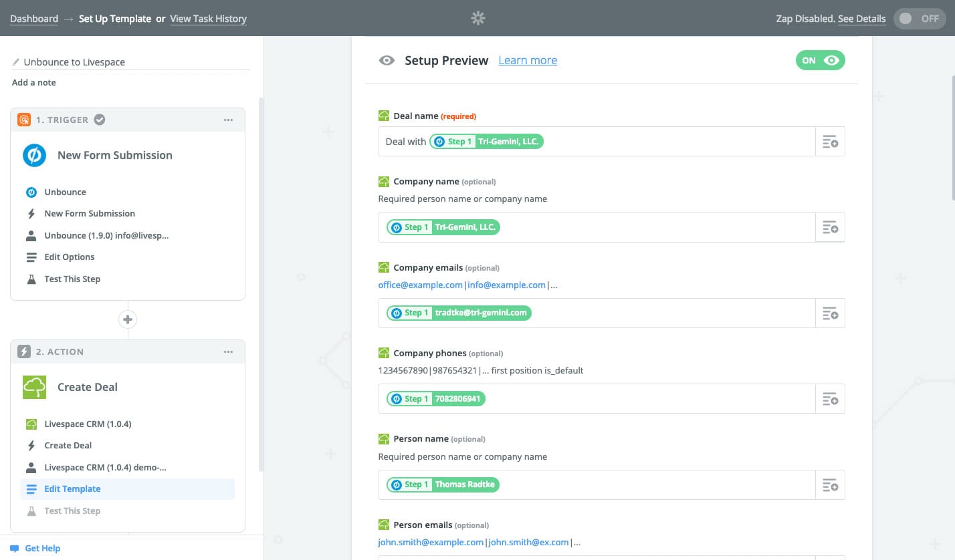Viewport: 955px width, 560px height.
Task: Click the action step lightning icon
Action: (23, 352)
